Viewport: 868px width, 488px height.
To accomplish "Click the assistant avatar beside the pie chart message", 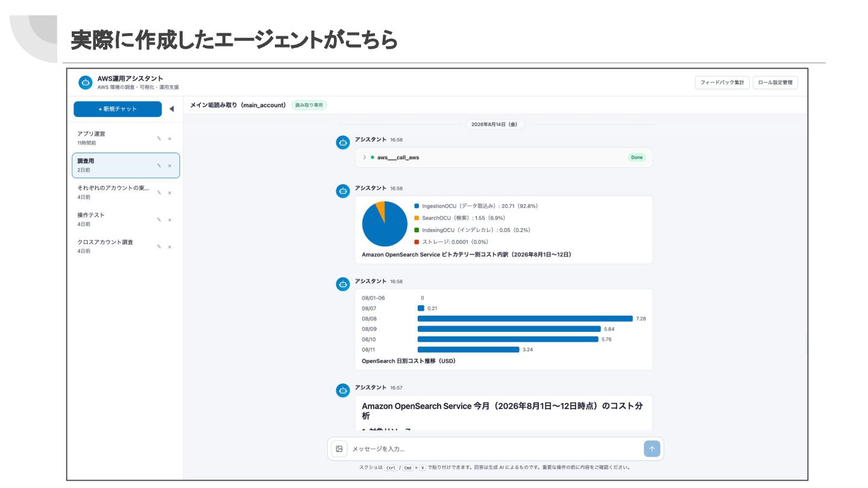I will [343, 191].
